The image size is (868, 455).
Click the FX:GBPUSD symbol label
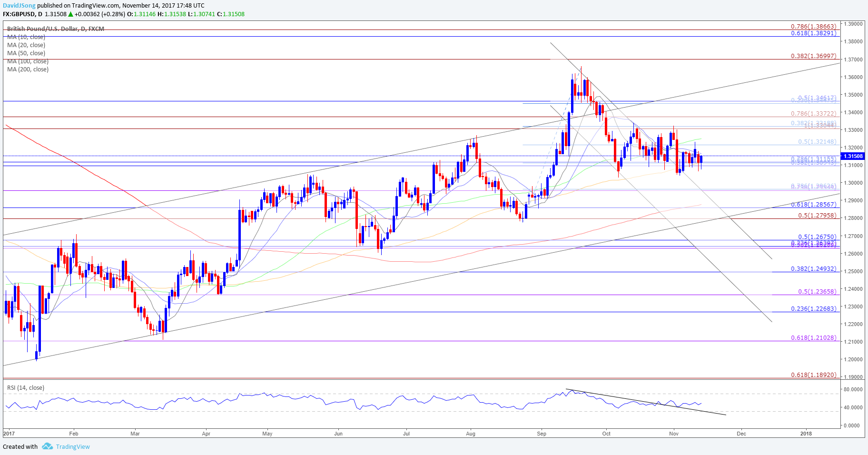coord(20,14)
